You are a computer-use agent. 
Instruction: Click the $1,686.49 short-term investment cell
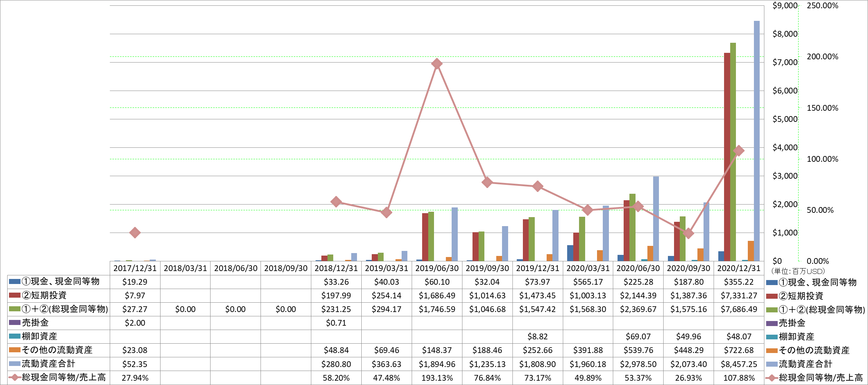[x=437, y=295]
